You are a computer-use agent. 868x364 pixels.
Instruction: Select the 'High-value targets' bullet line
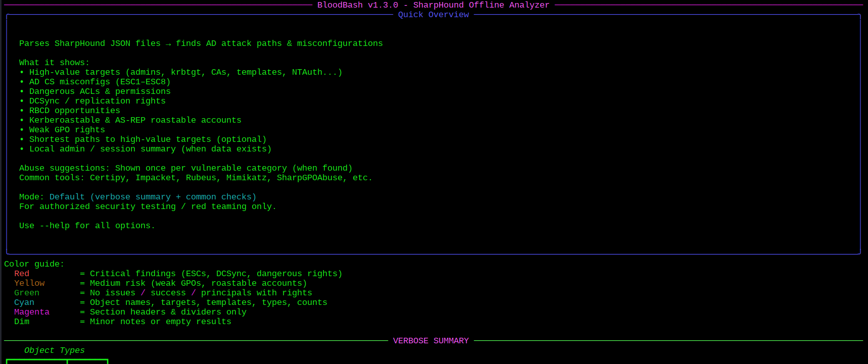(x=181, y=72)
